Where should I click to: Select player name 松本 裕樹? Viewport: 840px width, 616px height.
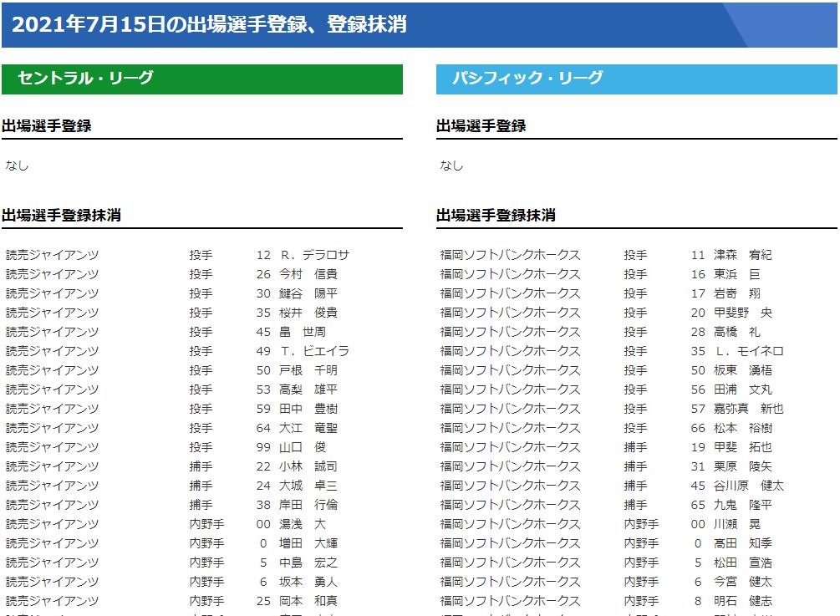743,429
